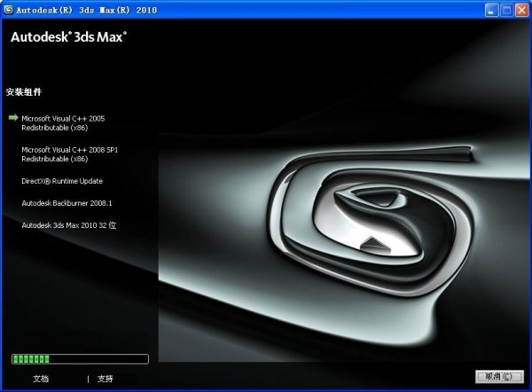This screenshot has width=532, height=392.
Task: Click the Autodesk 3ds Max header logo
Action: [69, 38]
